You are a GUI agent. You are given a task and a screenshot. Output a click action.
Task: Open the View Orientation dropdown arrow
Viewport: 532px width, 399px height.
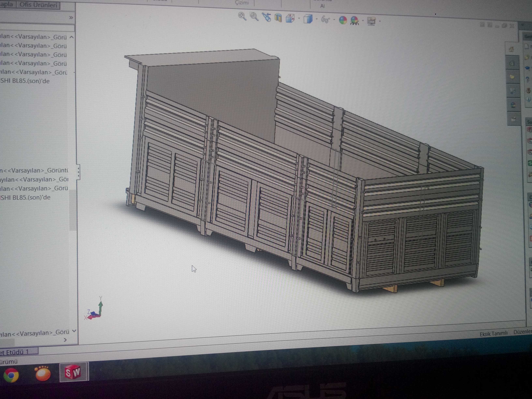(x=299, y=19)
